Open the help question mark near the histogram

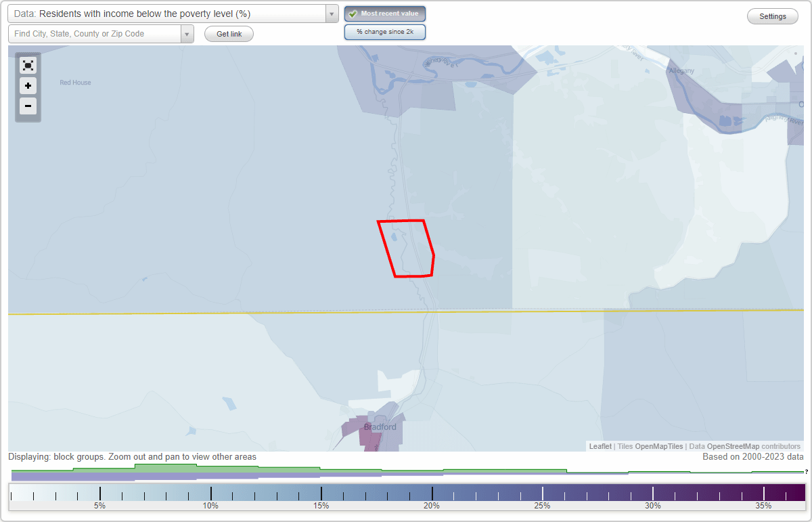point(807,472)
